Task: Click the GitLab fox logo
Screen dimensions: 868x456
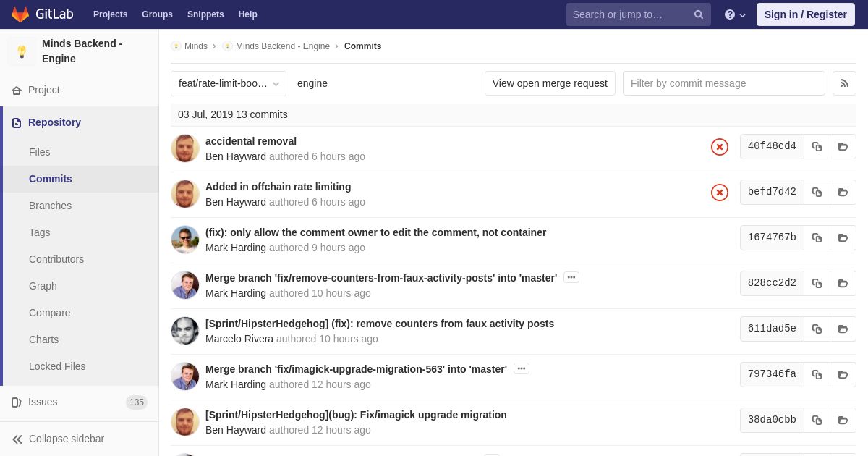Action: click(x=20, y=14)
